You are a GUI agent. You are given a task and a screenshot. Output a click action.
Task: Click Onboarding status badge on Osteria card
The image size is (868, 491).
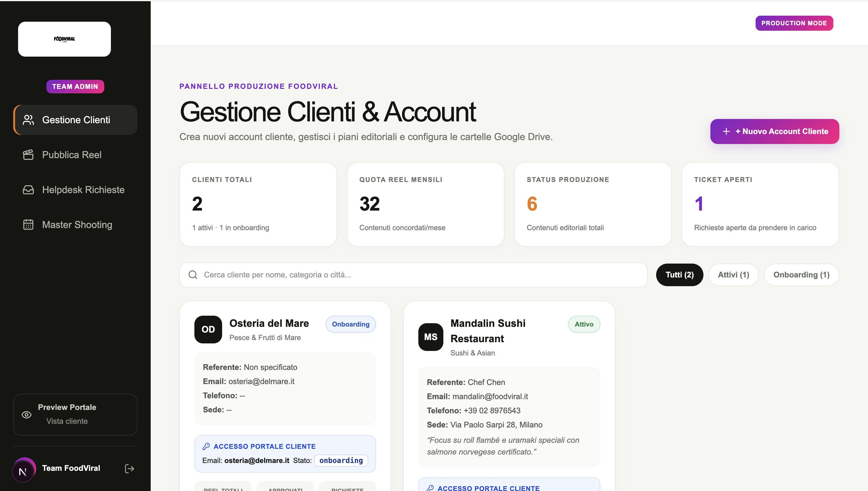[x=351, y=324]
